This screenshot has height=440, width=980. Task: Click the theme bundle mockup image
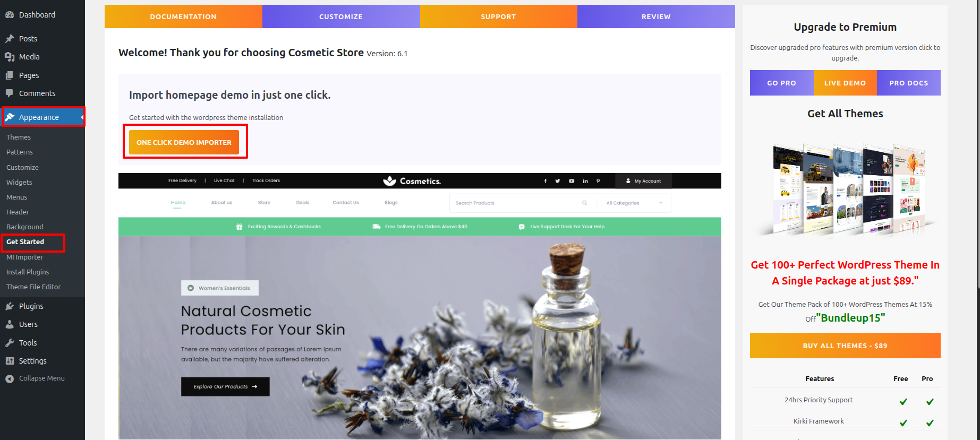pyautogui.click(x=845, y=189)
